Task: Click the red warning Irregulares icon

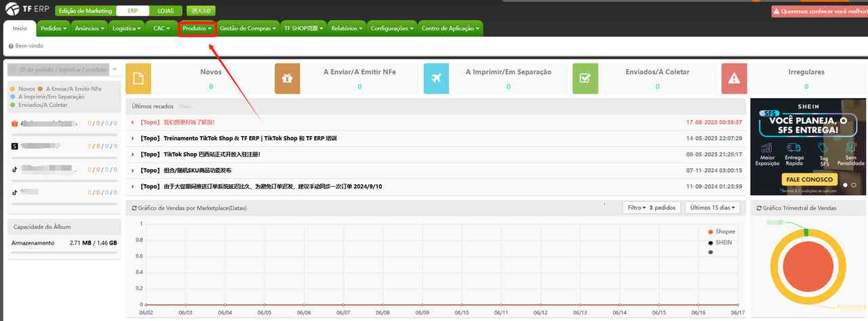Action: (734, 79)
